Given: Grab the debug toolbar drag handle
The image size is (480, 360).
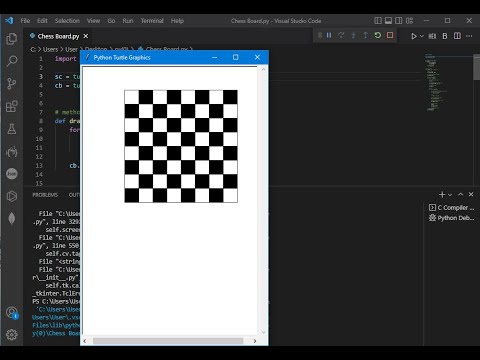Looking at the screenshot, I should point(320,35).
